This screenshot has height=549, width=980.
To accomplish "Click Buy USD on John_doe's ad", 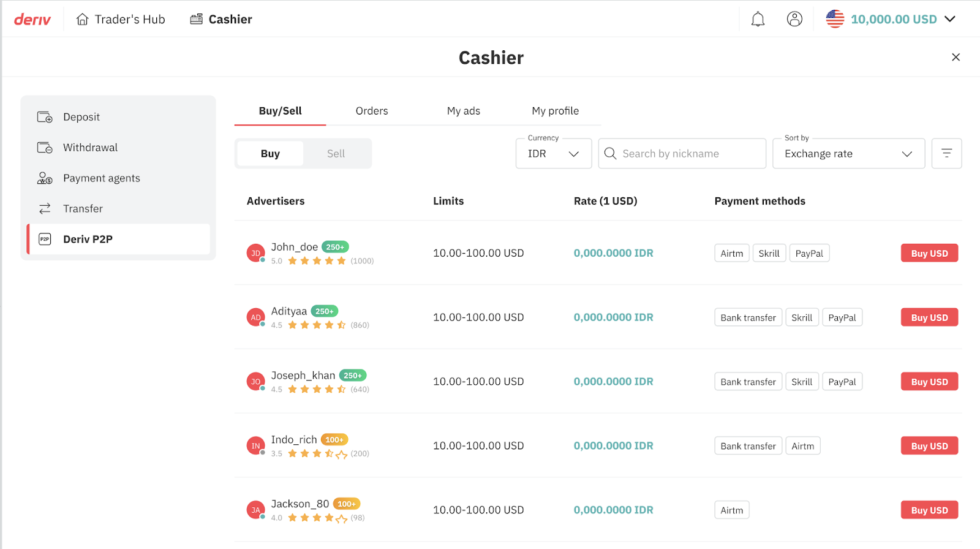I will [x=929, y=252].
